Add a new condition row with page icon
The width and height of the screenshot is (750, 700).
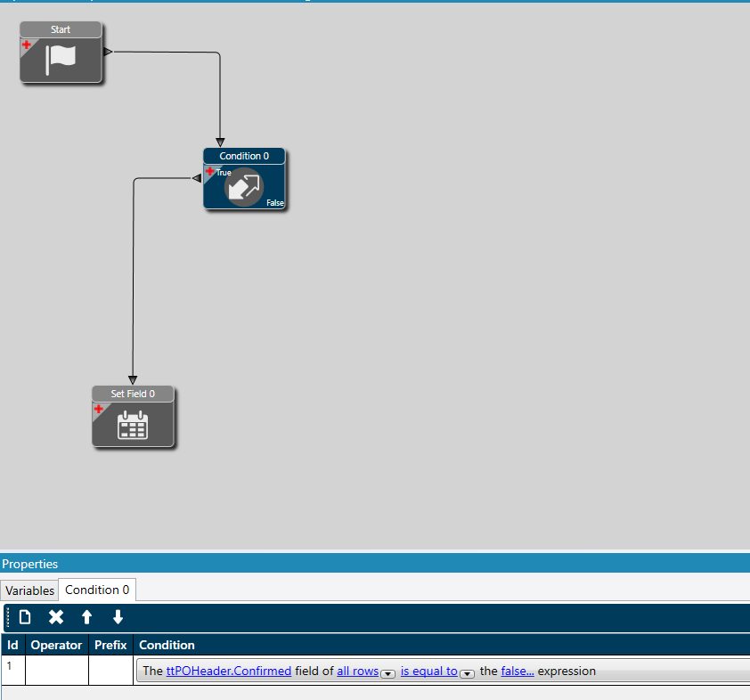tap(25, 617)
